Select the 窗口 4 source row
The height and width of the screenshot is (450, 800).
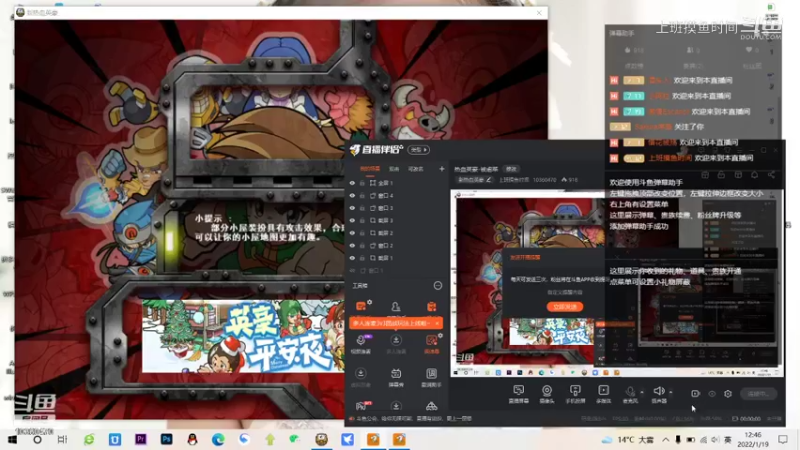(x=396, y=195)
